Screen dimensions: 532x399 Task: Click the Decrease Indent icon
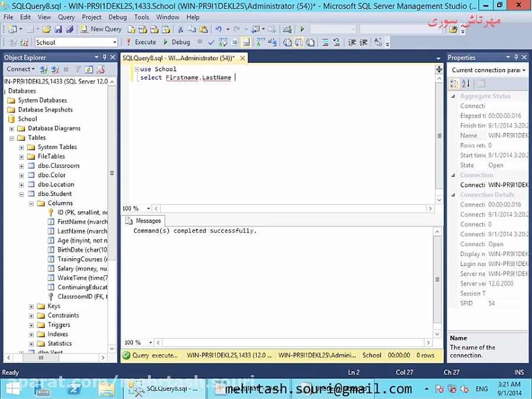click(x=352, y=42)
